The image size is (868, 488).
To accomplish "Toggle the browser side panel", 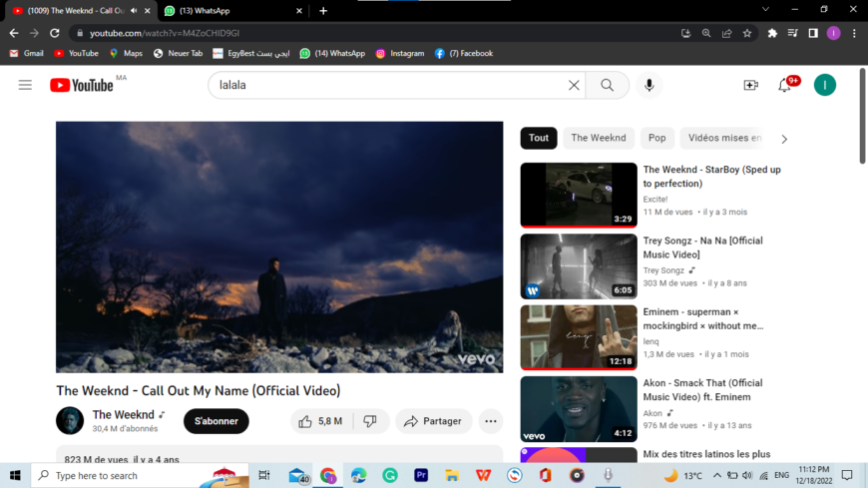I will [813, 33].
